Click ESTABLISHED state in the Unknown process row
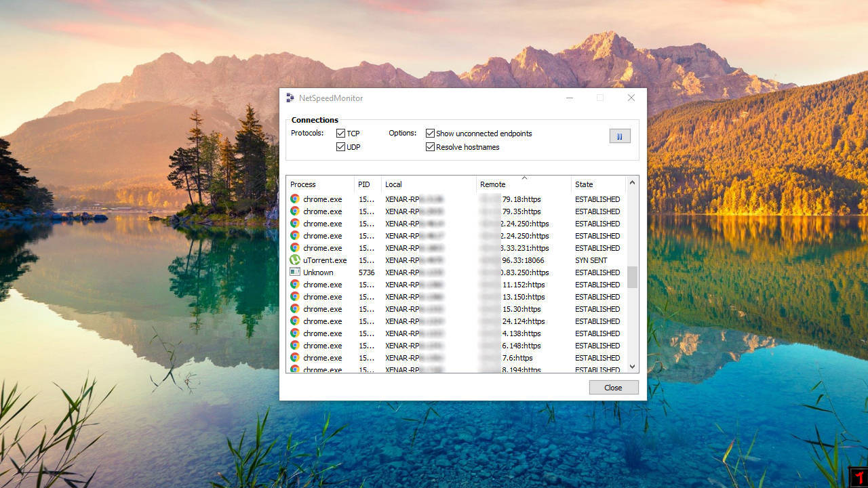Image resolution: width=868 pixels, height=488 pixels. [597, 272]
